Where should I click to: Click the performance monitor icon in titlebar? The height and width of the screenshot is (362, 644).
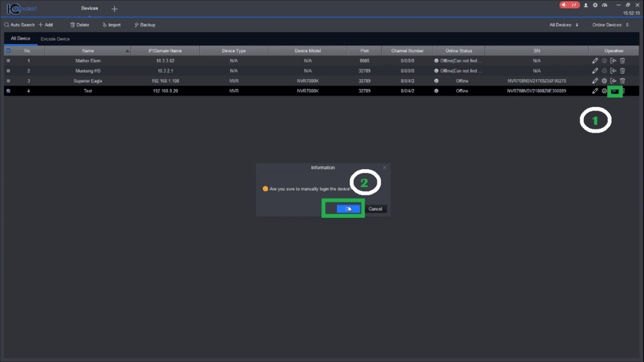[604, 5]
